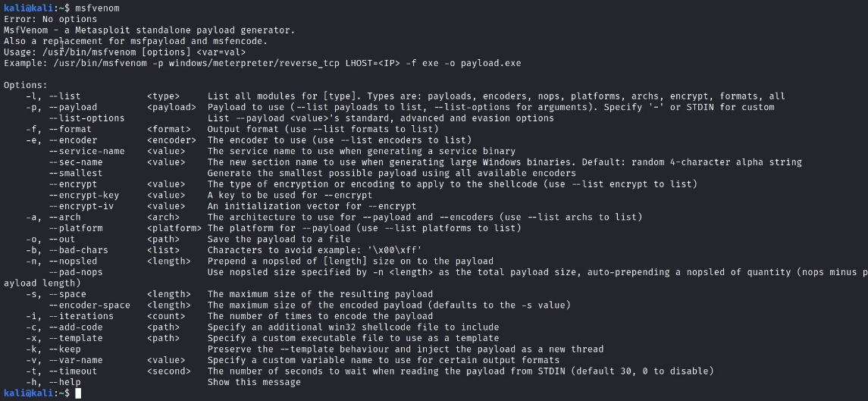Click the --encrypt-key option text
Screen dimensions: 868x401
pyautogui.click(x=83, y=196)
